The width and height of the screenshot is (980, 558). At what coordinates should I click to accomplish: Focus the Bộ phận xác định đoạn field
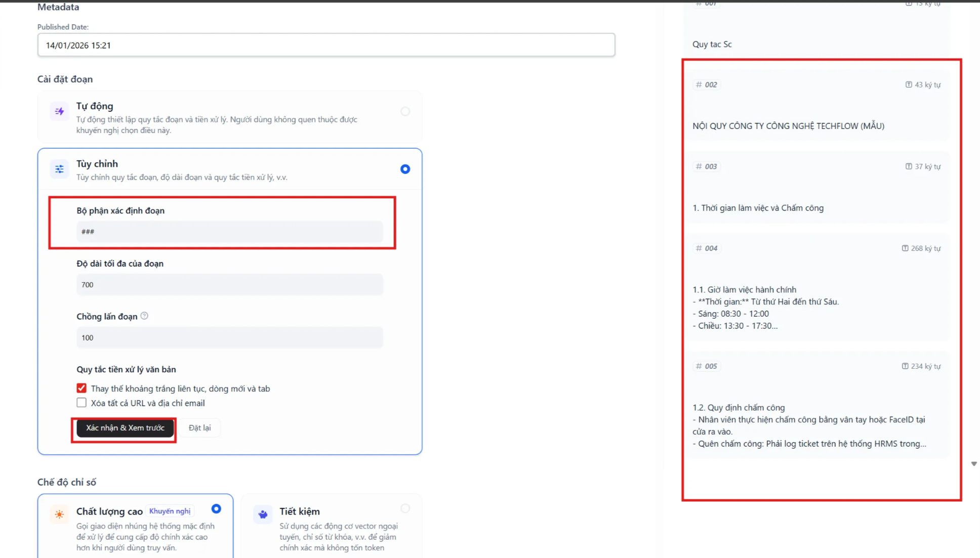tap(229, 232)
